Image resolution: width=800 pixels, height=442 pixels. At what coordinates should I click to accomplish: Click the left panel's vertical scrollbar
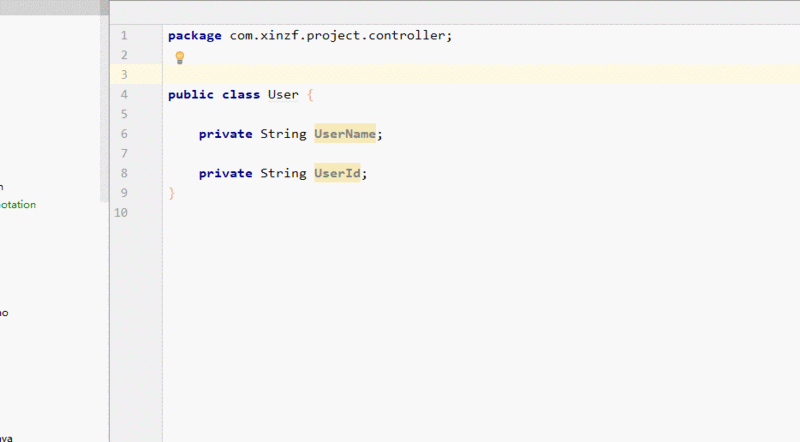104,100
